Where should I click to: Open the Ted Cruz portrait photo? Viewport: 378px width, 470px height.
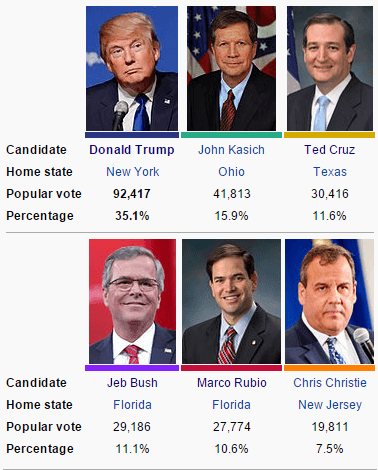[330, 68]
